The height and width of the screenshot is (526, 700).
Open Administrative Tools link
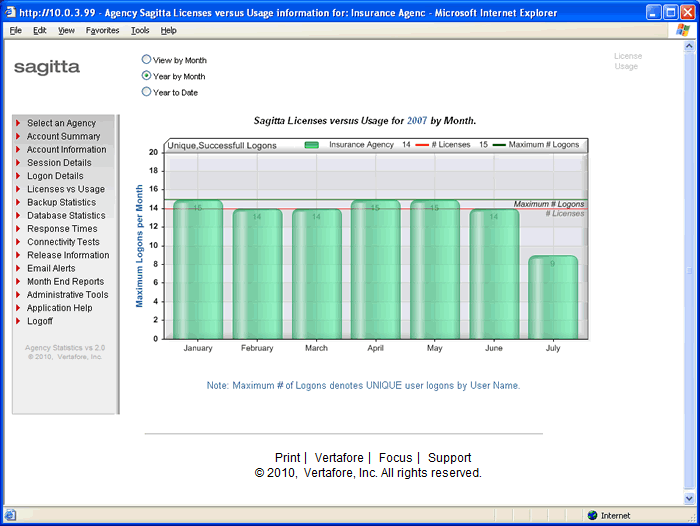pyautogui.click(x=67, y=295)
